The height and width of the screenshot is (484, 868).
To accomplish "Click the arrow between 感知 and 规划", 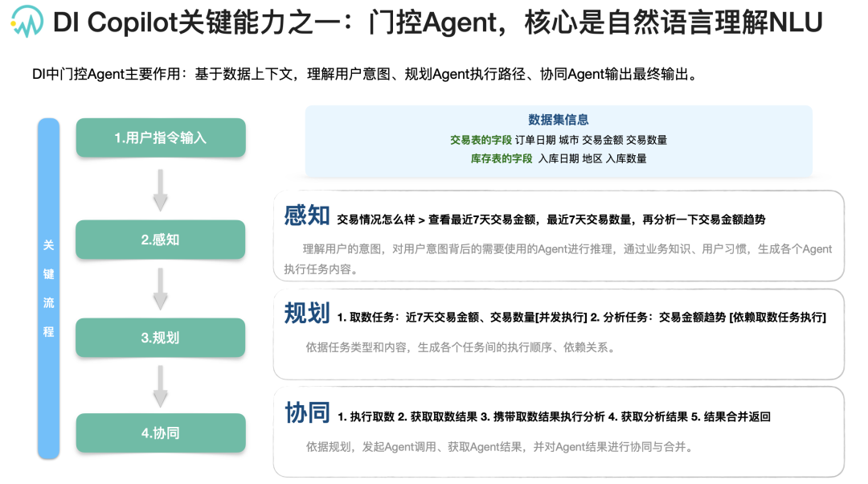I will click(161, 289).
